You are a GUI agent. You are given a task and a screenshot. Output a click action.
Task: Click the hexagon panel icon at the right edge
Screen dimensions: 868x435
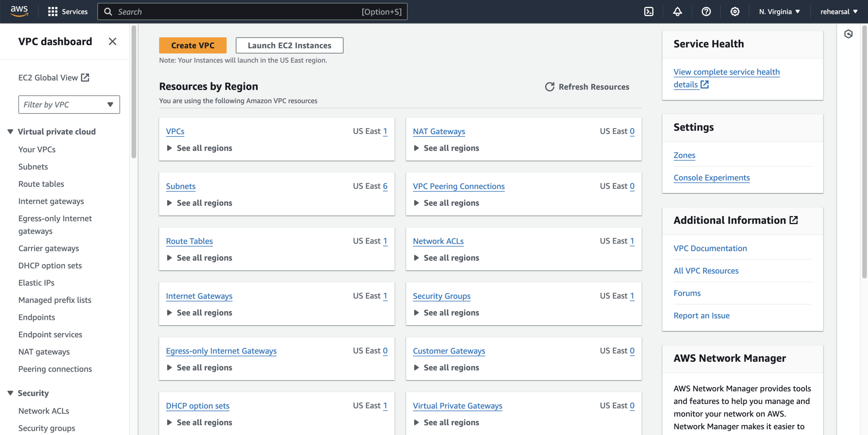pos(848,34)
